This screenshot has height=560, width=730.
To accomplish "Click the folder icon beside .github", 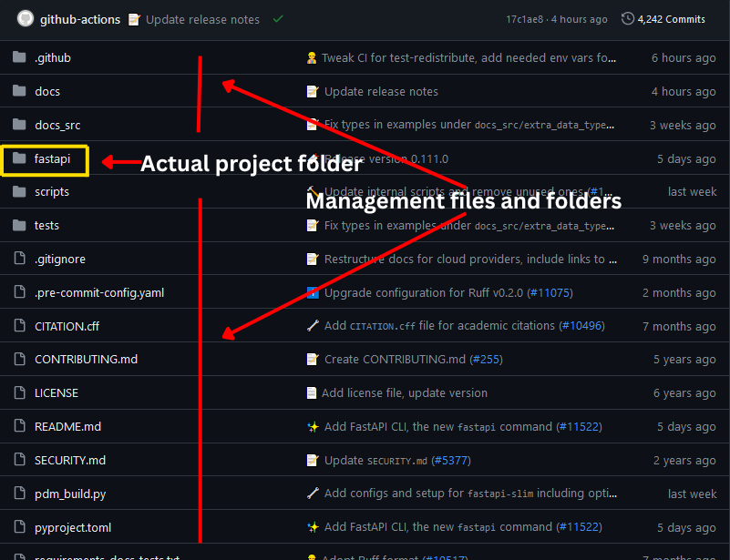I will (19, 57).
